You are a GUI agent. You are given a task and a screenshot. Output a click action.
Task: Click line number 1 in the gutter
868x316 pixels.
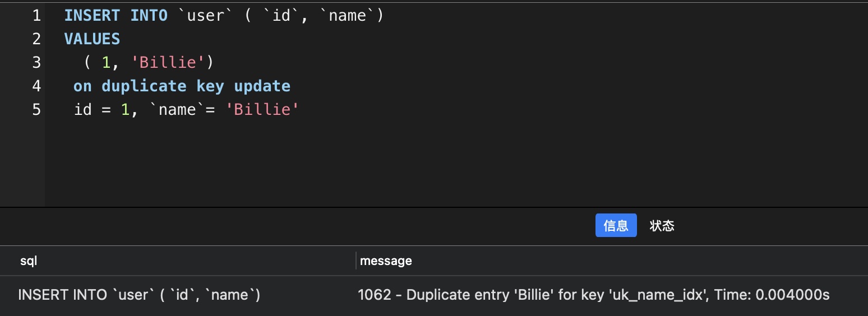point(36,16)
